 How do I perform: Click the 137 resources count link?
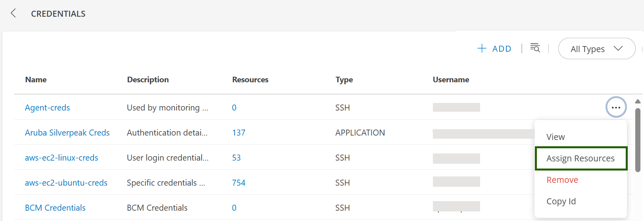pyautogui.click(x=239, y=133)
